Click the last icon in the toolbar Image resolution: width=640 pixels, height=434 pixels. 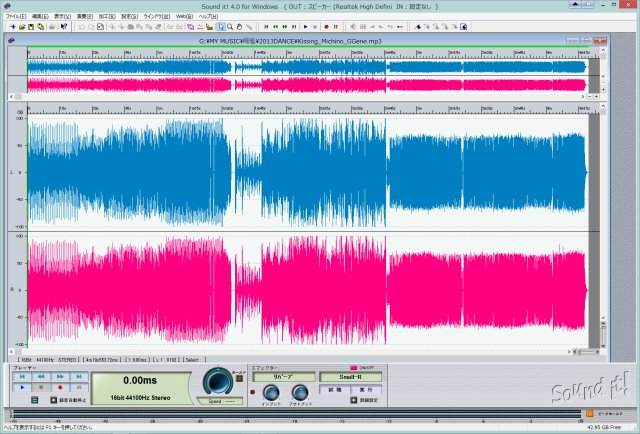(464, 27)
